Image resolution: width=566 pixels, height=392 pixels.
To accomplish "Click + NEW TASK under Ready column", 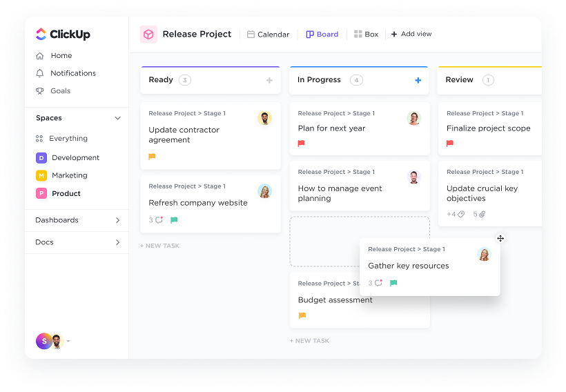I will click(x=160, y=246).
